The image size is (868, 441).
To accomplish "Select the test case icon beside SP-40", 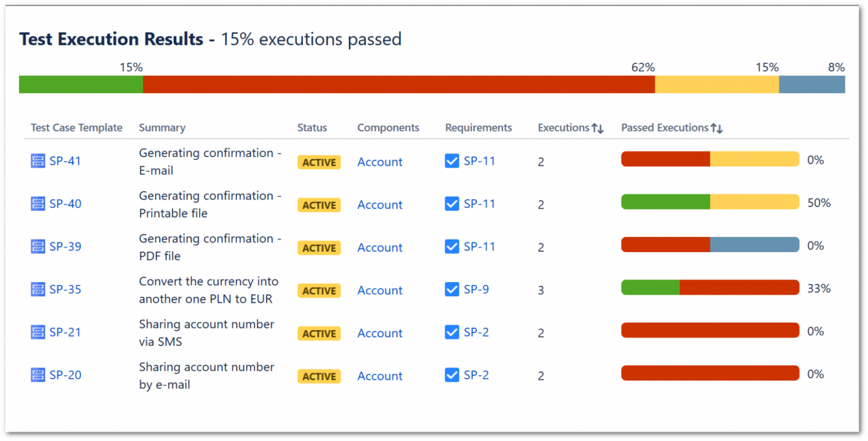I will coord(37,204).
